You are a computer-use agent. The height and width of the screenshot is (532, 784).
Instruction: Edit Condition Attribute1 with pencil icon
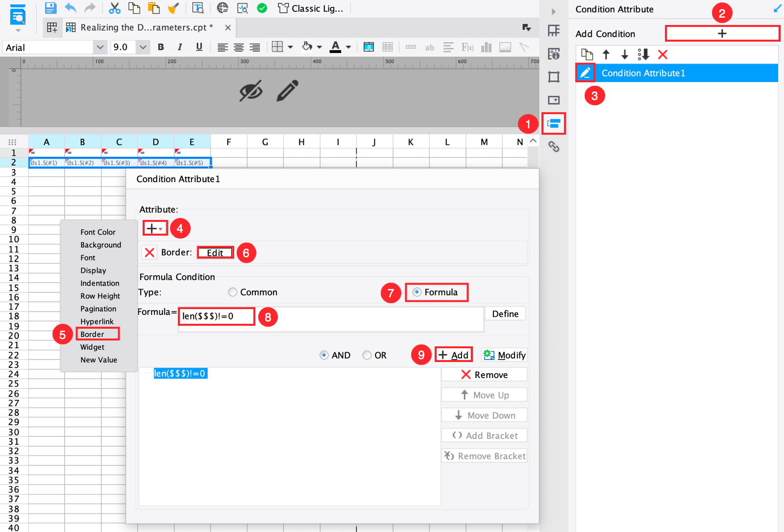tap(585, 73)
